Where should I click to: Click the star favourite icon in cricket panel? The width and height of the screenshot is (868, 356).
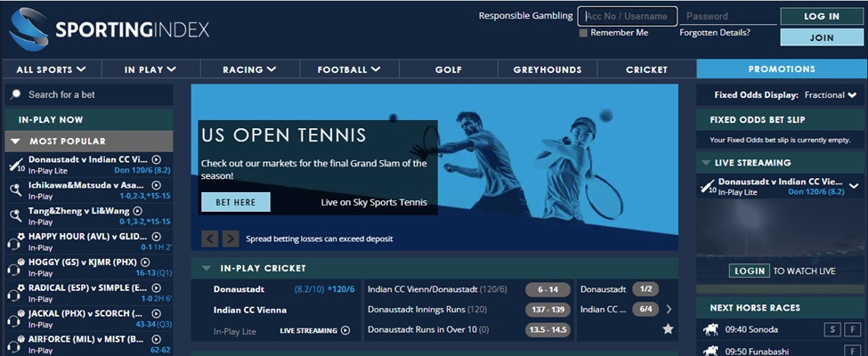[x=668, y=329]
